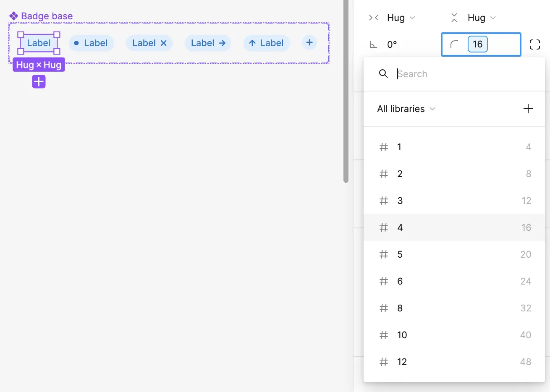
Task: Select variable 3 with value 12
Action: pos(454,201)
